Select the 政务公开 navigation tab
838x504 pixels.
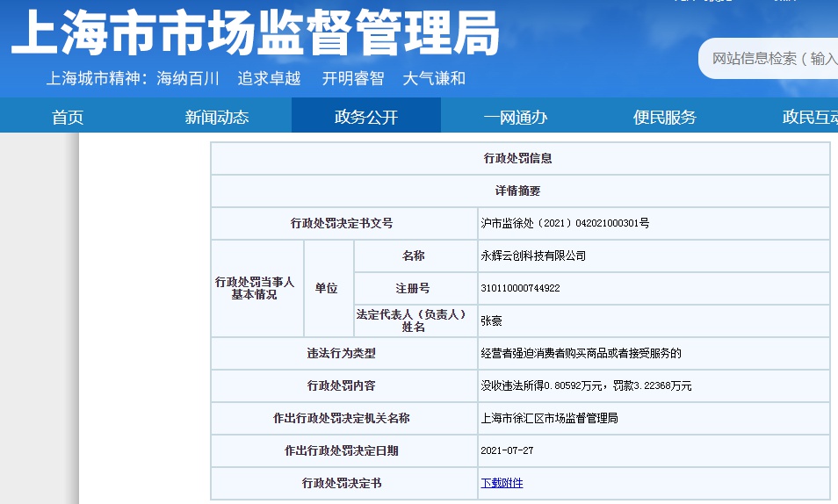point(366,117)
